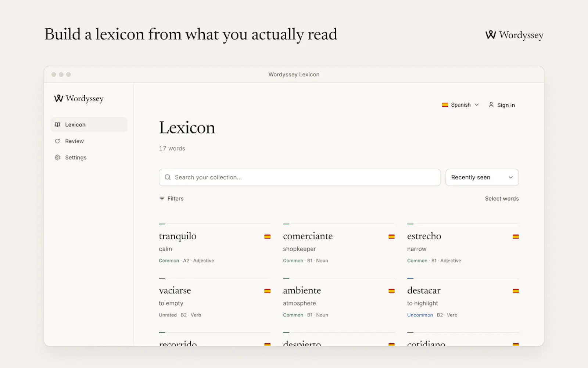Click the Unrated label on vaciarse
This screenshot has width=588, height=368.
[x=168, y=315]
